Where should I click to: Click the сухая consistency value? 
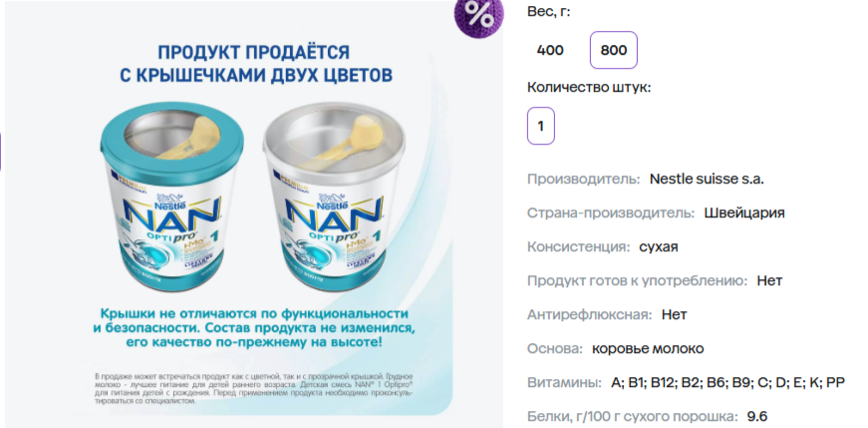click(658, 247)
